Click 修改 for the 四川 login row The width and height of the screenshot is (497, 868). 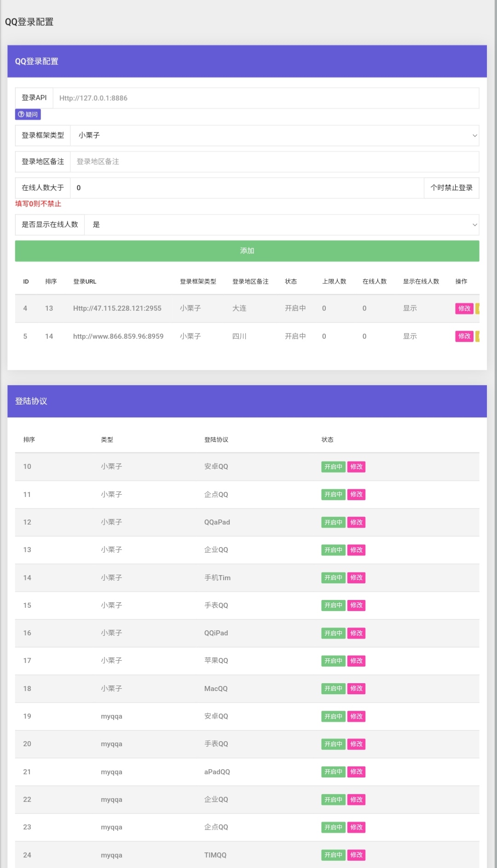click(464, 337)
